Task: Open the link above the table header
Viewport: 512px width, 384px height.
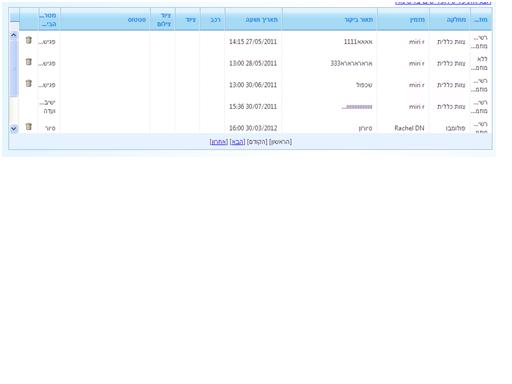Action: (443, 3)
